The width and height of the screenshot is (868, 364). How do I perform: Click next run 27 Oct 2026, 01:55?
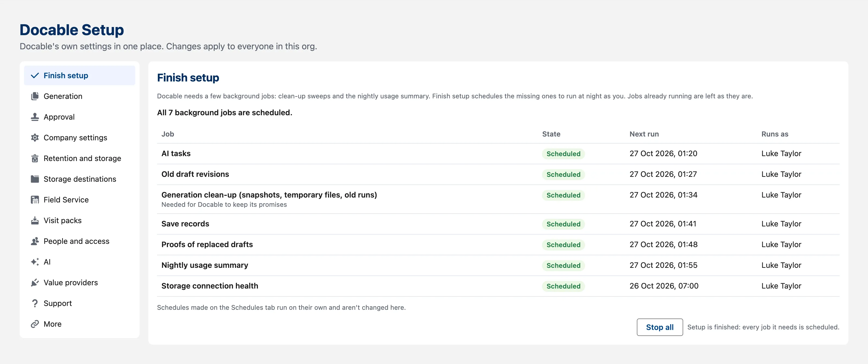click(x=663, y=265)
